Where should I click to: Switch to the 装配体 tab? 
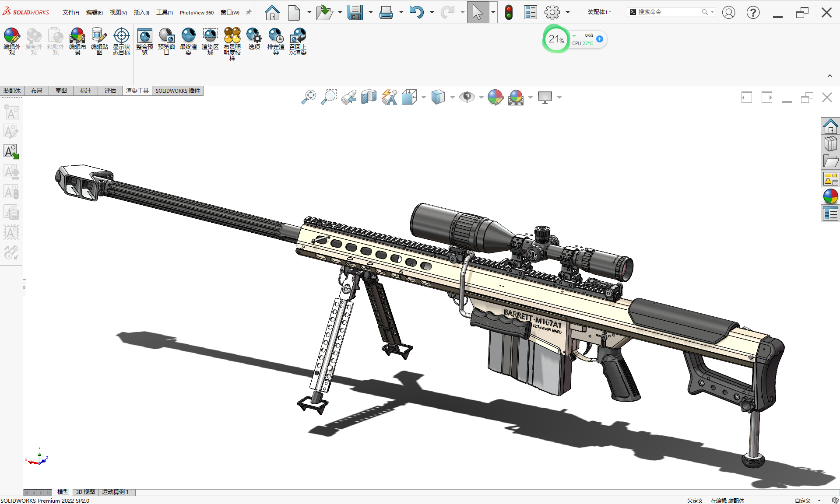[x=12, y=91]
